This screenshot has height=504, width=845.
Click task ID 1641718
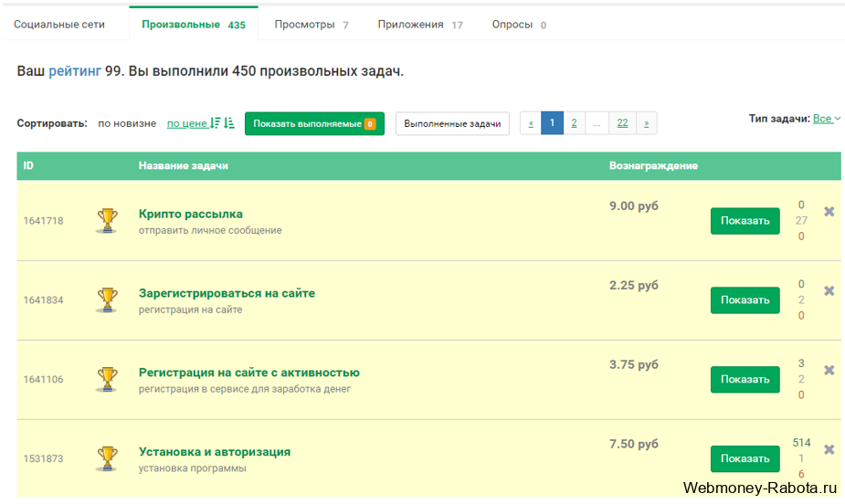tap(43, 221)
